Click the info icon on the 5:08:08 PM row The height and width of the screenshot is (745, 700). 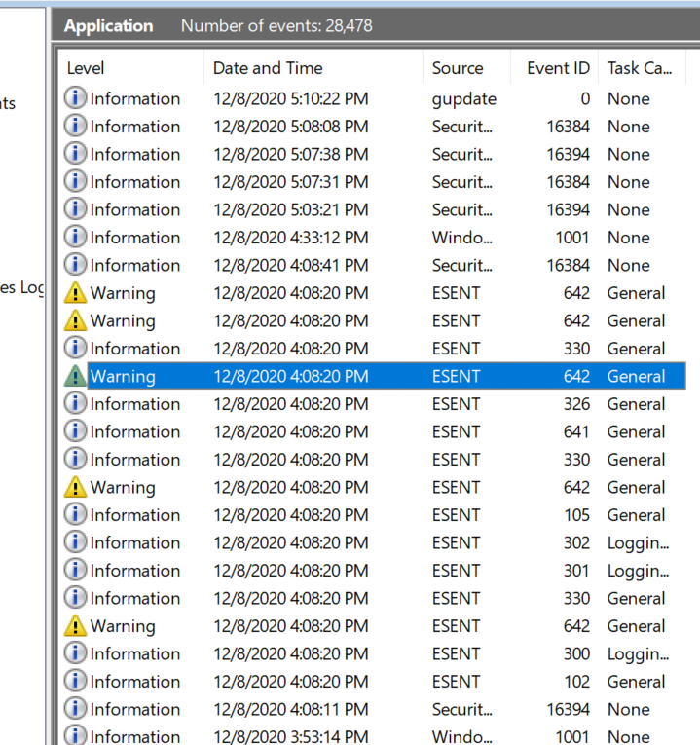click(75, 126)
